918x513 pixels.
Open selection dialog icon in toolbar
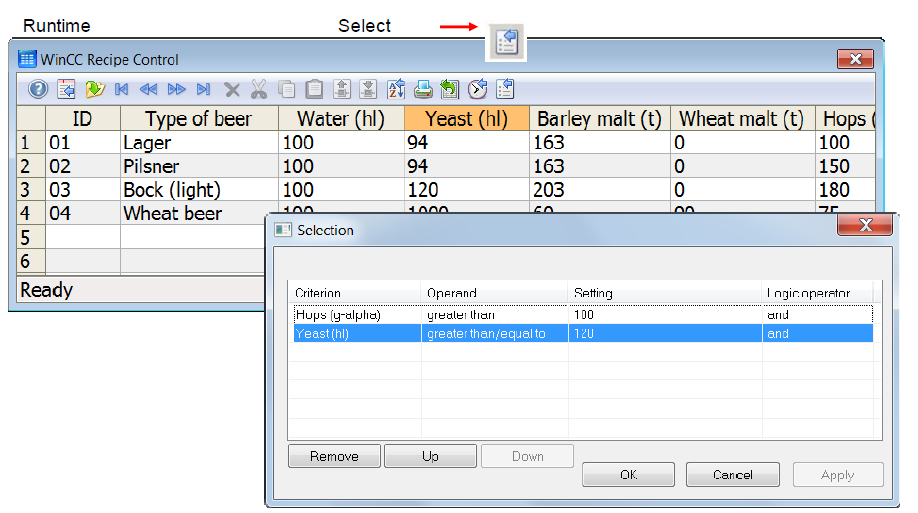pyautogui.click(x=505, y=89)
